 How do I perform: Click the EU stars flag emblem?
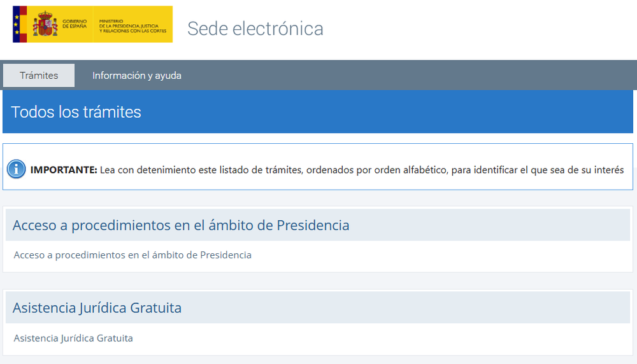[x=16, y=24]
